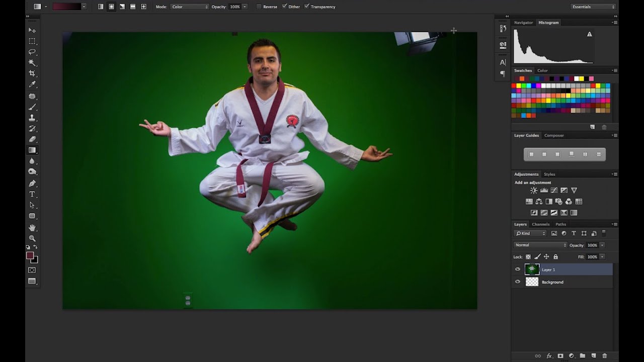The image size is (644, 362).
Task: Click the gradient preview bar to edit
Action: coord(67,7)
